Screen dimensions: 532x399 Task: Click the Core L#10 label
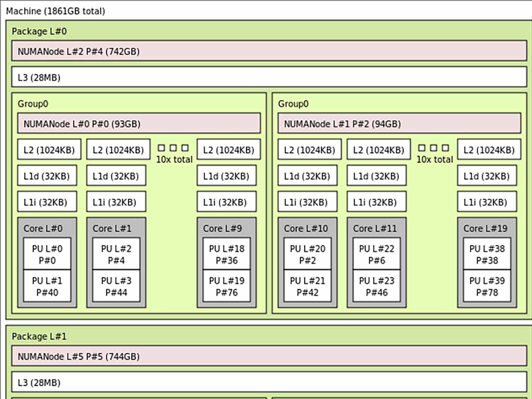[x=306, y=228]
